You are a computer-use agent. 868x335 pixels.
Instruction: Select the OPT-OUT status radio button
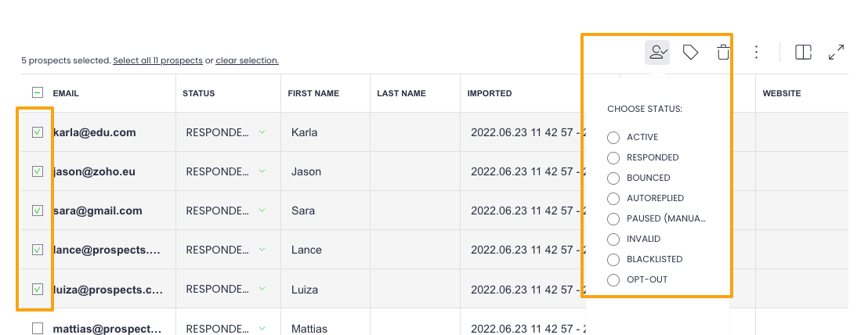pos(613,279)
